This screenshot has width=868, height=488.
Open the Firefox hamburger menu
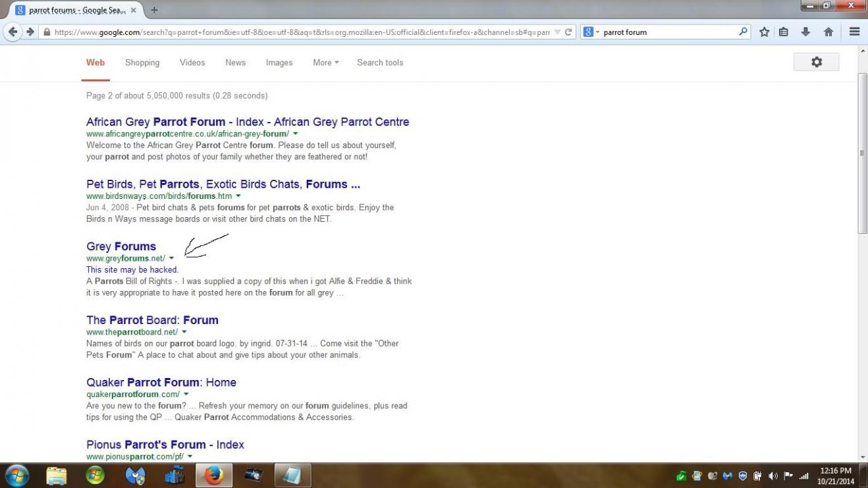(x=854, y=32)
